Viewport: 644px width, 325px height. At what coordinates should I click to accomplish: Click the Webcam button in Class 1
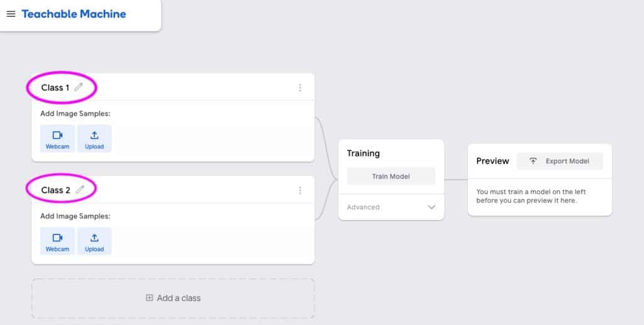(x=57, y=139)
